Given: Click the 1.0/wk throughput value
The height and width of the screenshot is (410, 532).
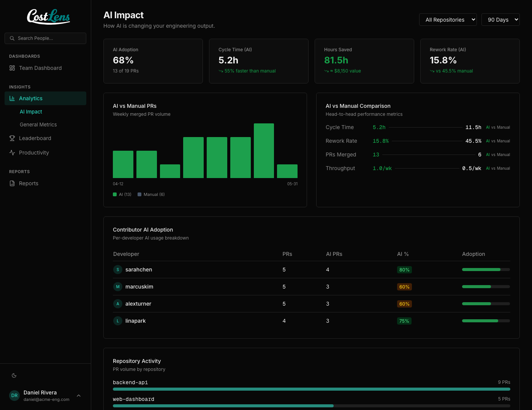Looking at the screenshot, I should click(x=382, y=168).
